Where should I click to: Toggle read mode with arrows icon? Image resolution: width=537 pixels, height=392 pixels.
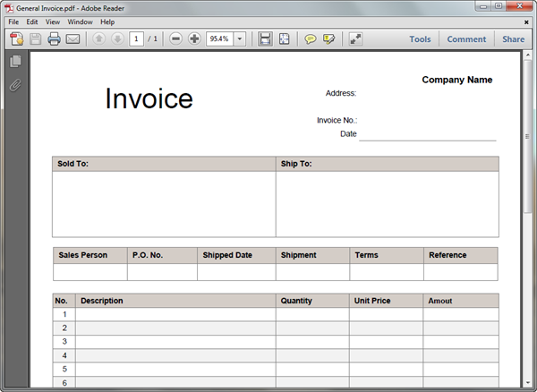355,39
